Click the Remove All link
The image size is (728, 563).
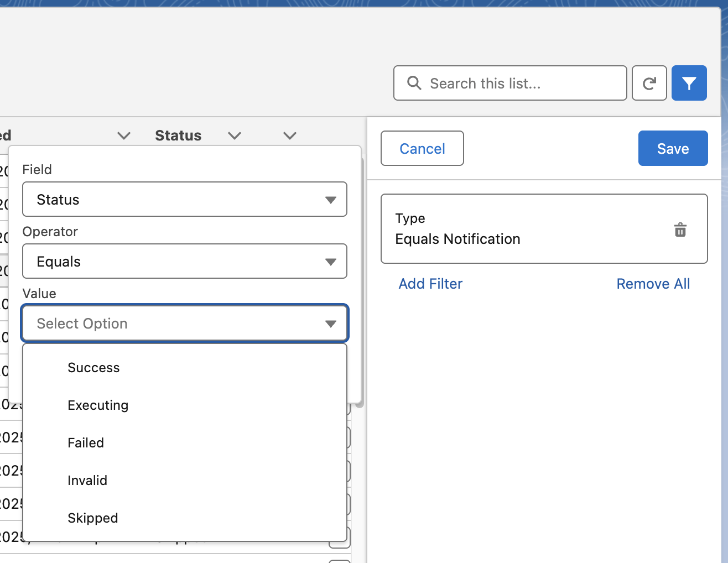click(653, 284)
